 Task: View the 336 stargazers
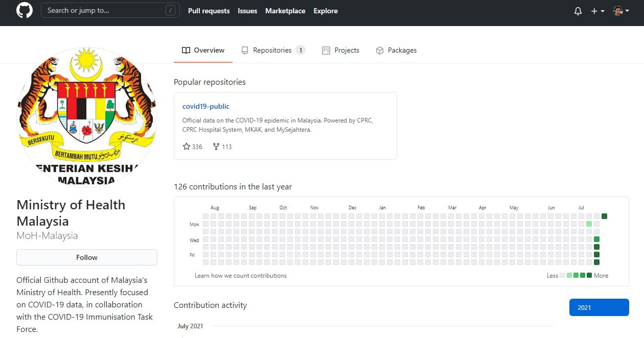click(192, 147)
